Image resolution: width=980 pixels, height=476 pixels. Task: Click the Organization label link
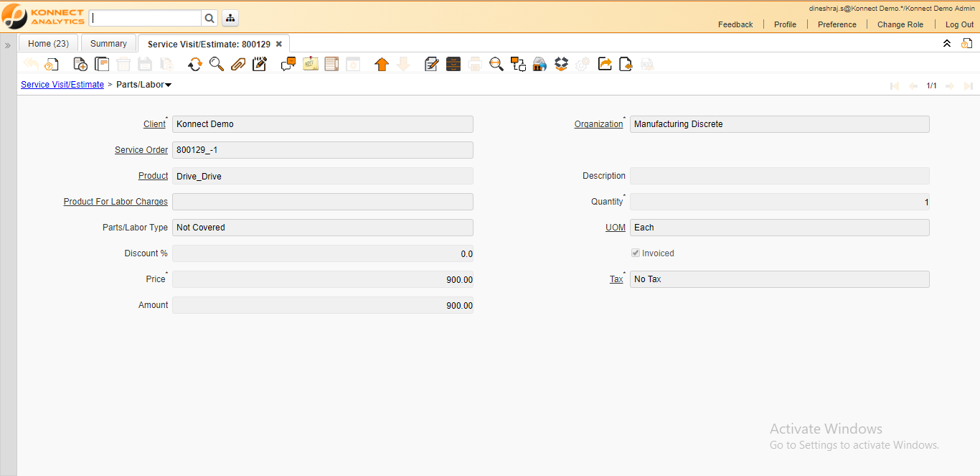(599, 124)
